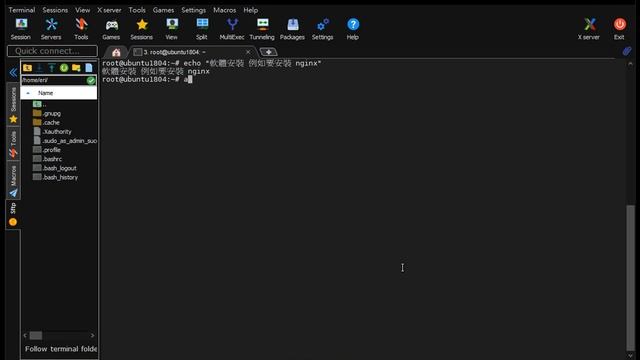Create a new folder in SFTP
Screen dimensions: 640x360
pyautogui.click(x=76, y=68)
